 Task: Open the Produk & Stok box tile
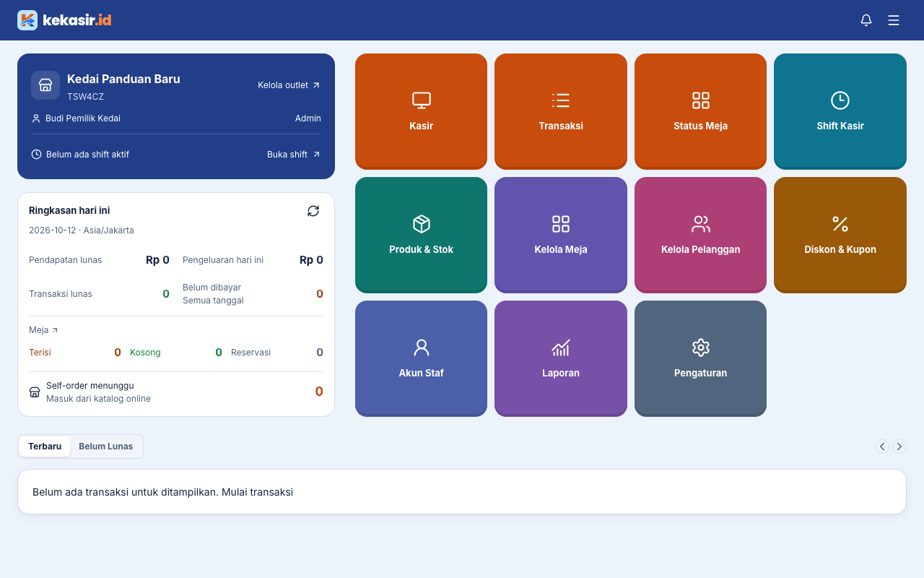point(421,235)
